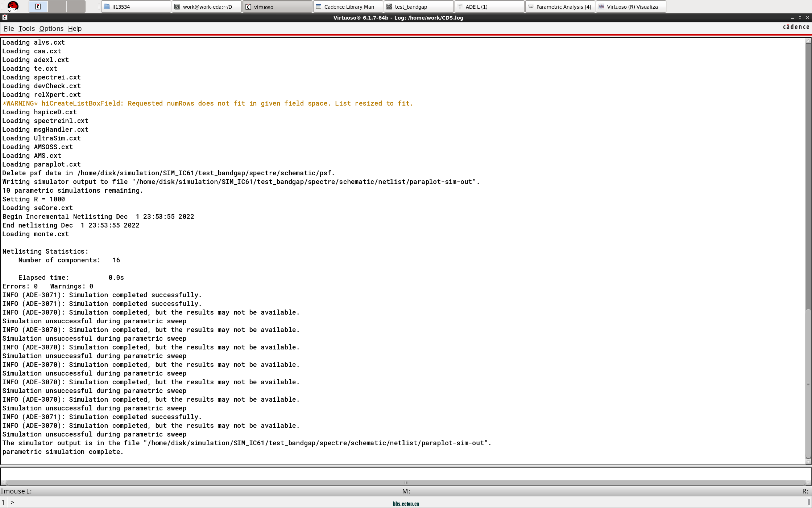Image resolution: width=812 pixels, height=508 pixels.
Task: Click the 'Loading paraplot.cxt' line
Action: click(41, 164)
